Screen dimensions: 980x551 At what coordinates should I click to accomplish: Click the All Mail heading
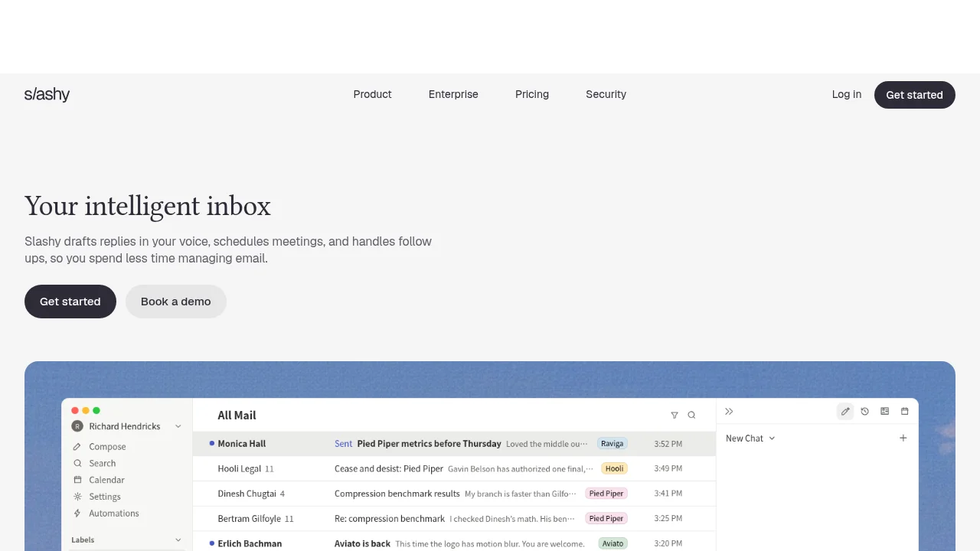click(x=237, y=416)
